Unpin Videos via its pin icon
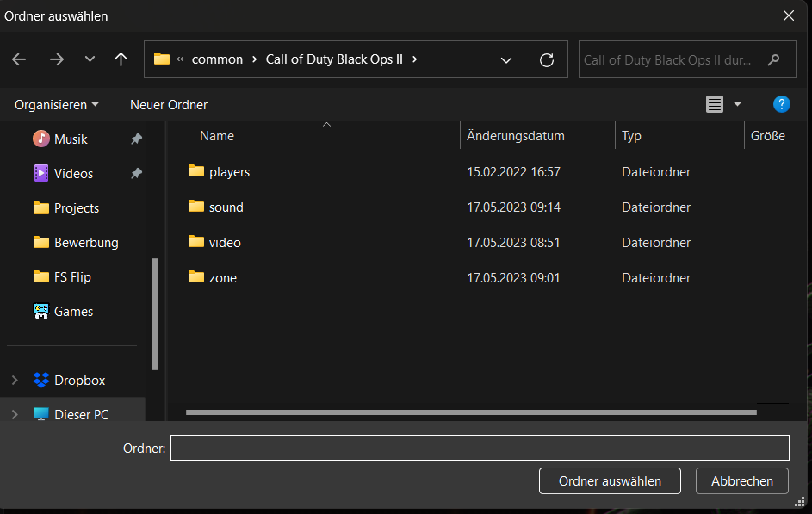The height and width of the screenshot is (514, 812). click(136, 173)
